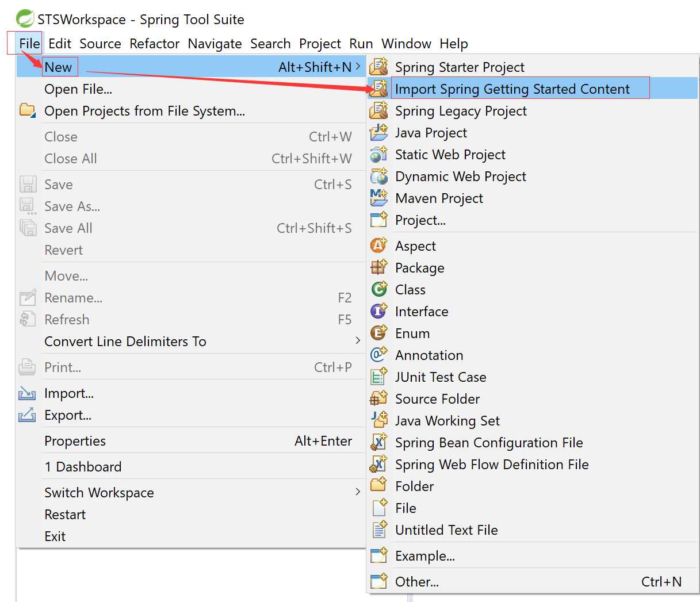Click the File icon in New submenu

(378, 508)
